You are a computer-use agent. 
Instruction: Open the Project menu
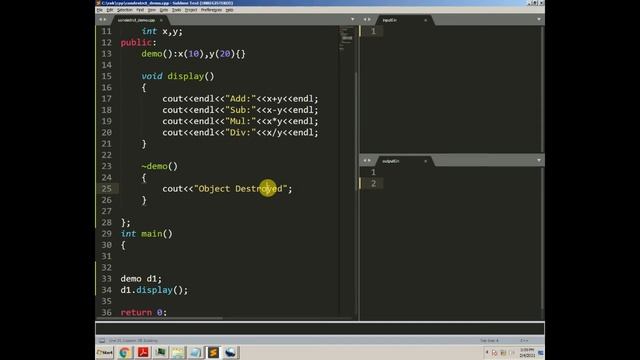[x=191, y=10]
